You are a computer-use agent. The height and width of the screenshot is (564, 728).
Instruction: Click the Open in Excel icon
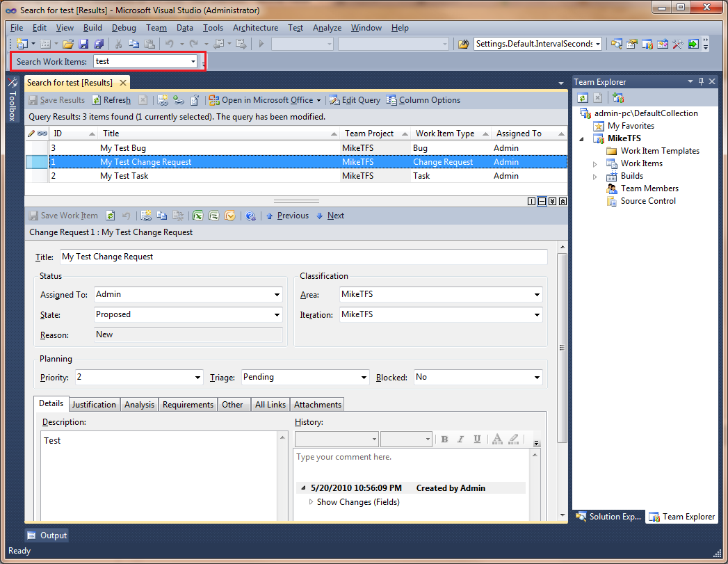197,216
